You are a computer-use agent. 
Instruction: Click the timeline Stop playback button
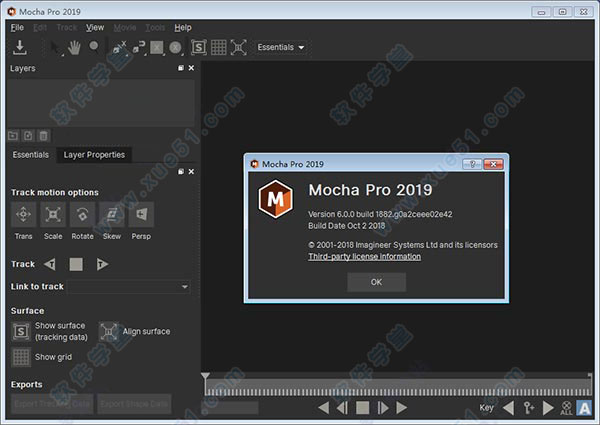[362, 408]
